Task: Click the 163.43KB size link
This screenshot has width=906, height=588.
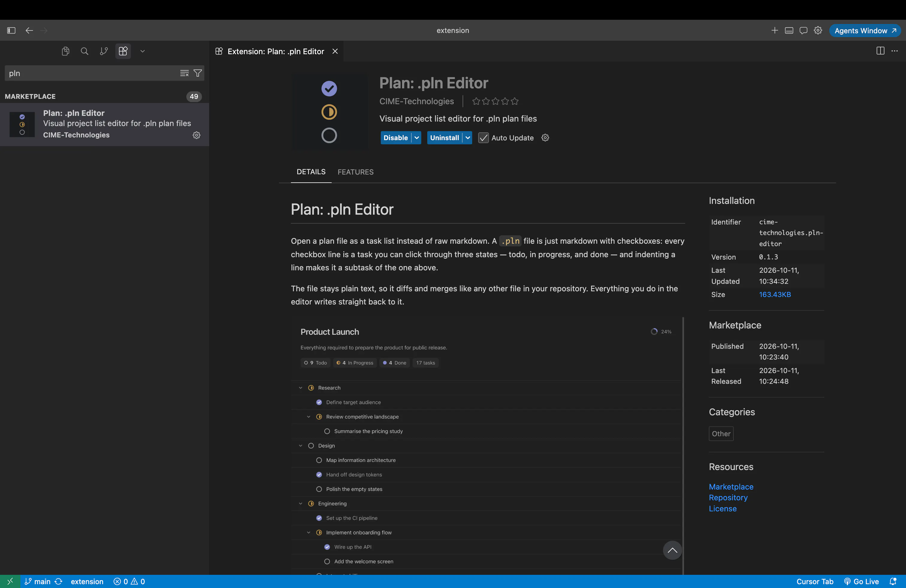Action: point(775,294)
